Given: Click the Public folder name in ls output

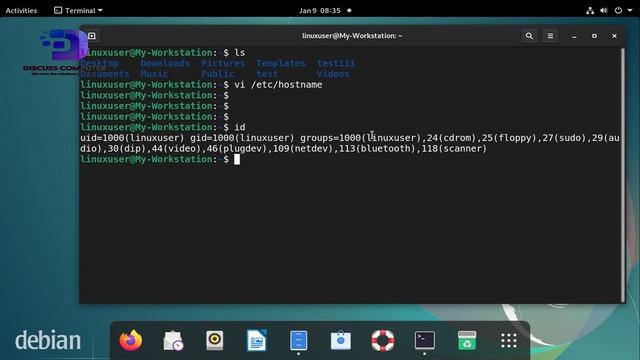Looking at the screenshot, I should coord(218,74).
